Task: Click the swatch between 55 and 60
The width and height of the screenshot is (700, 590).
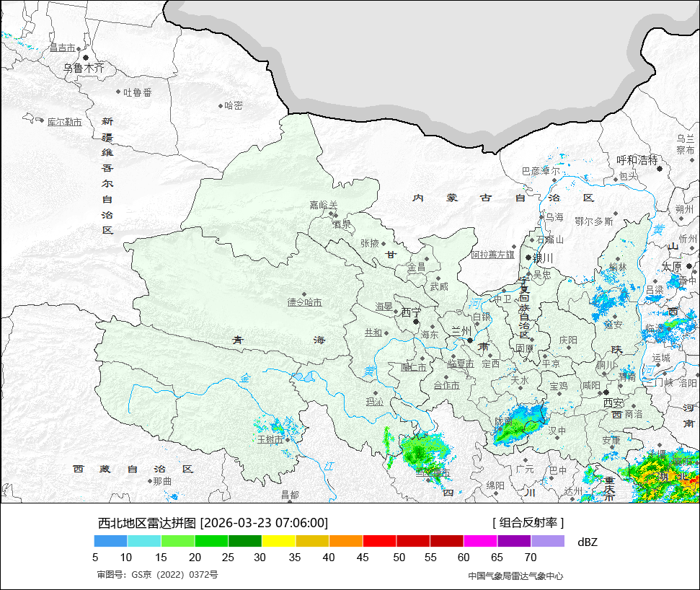Action: coord(447,541)
